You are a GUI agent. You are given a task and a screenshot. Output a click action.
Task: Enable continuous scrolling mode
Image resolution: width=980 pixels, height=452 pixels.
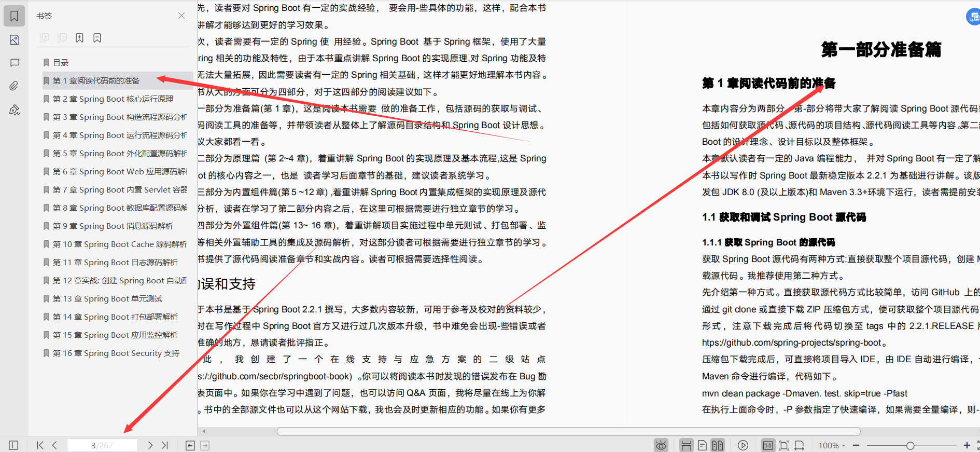point(686,445)
